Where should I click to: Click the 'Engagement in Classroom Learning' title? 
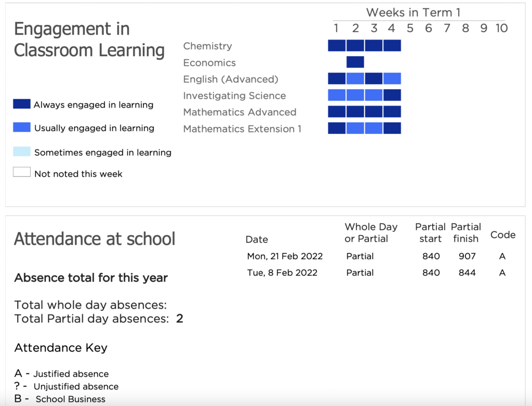pyautogui.click(x=89, y=39)
